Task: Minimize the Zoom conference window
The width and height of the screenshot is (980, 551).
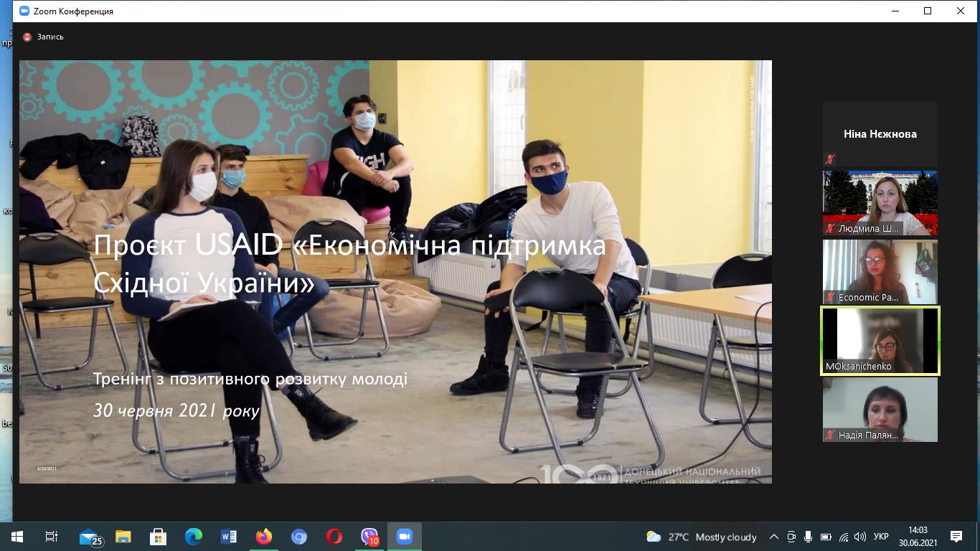Action: pyautogui.click(x=895, y=11)
